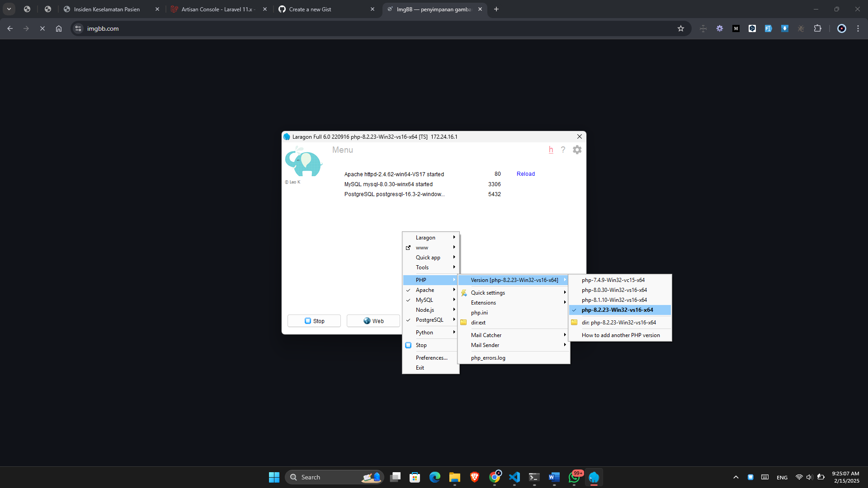The width and height of the screenshot is (868, 488).
Task: Click bookmark star in address bar
Action: point(681,28)
